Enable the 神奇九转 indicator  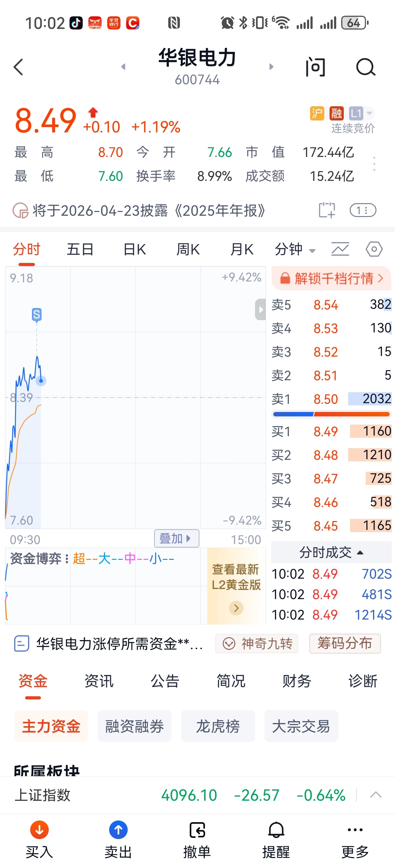[x=257, y=643]
